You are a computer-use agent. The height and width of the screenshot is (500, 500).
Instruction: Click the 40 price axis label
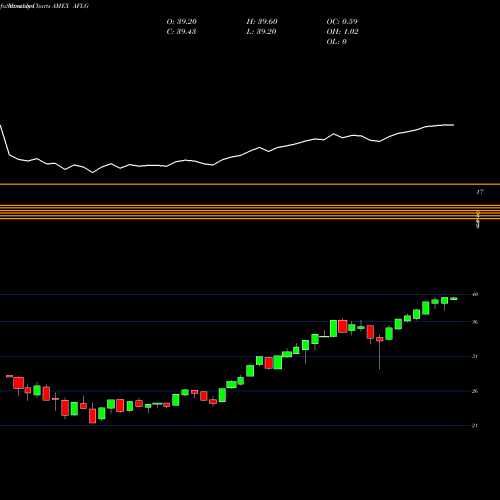(475, 294)
